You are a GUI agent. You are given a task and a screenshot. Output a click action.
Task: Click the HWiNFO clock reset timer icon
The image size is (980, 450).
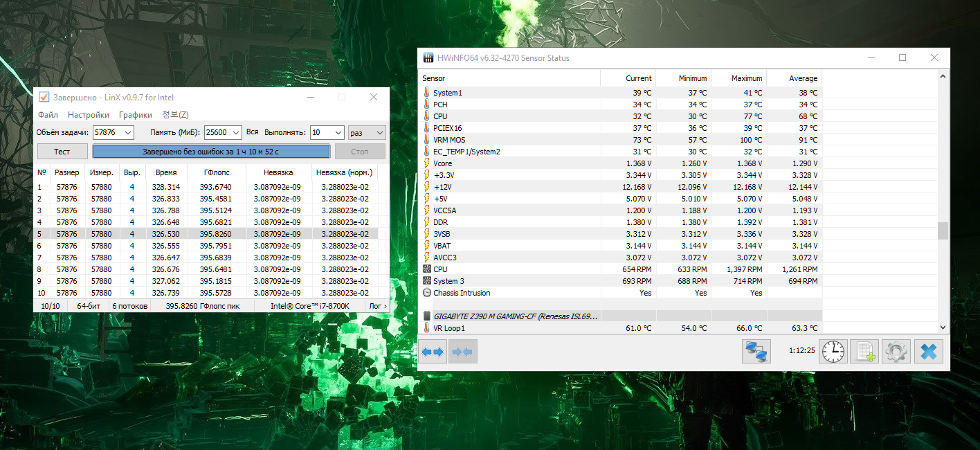833,352
